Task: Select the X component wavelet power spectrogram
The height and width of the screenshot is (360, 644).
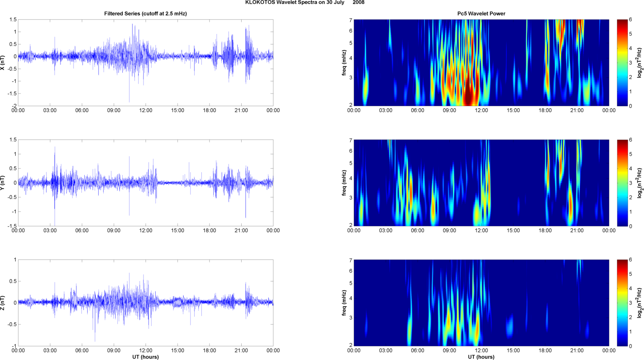Action: pos(481,63)
